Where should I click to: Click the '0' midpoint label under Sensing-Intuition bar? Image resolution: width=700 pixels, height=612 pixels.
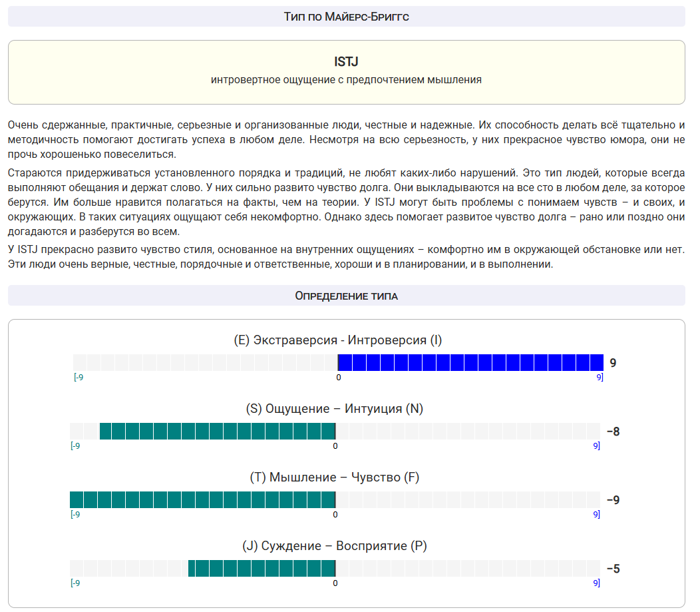[x=335, y=446]
